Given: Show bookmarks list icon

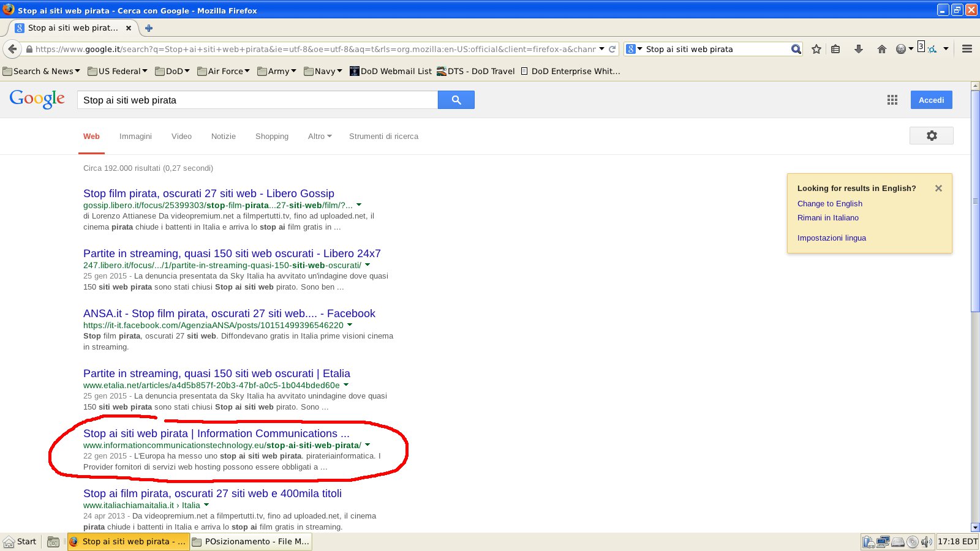Looking at the screenshot, I should [x=835, y=49].
